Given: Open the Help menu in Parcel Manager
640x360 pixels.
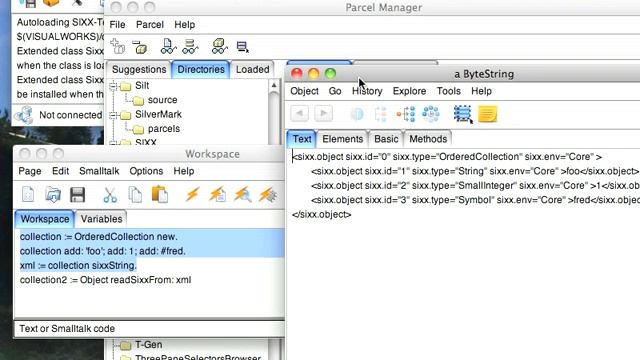Looking at the screenshot, I should (184, 25).
